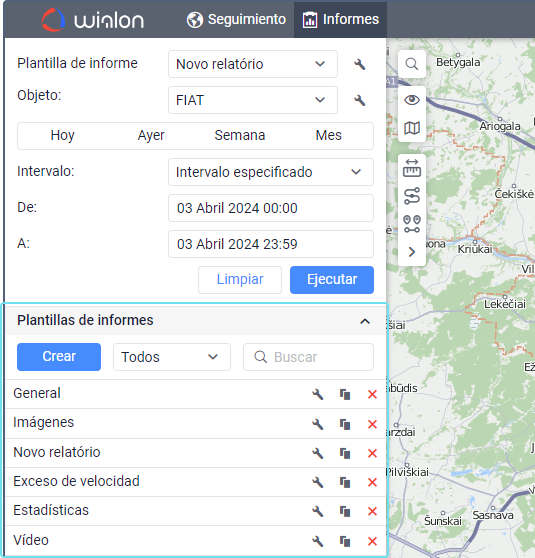Select the distance ruler measurement tool
This screenshot has height=558, width=535.
pyautogui.click(x=412, y=168)
